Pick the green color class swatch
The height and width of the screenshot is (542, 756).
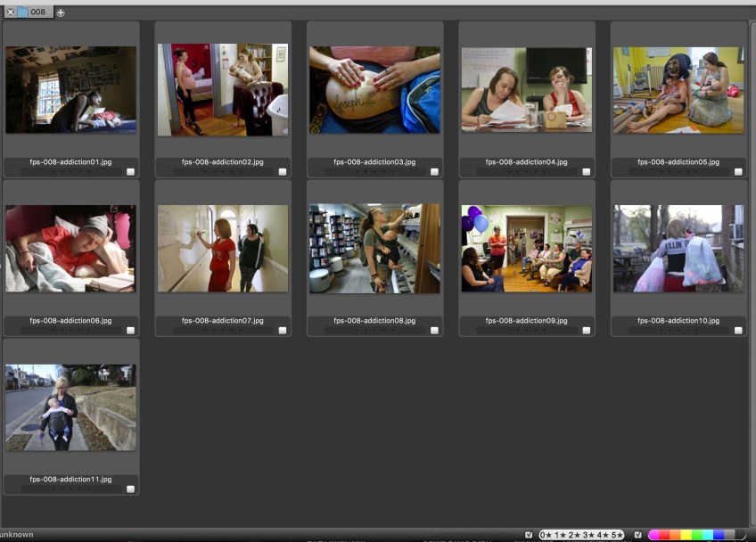click(x=698, y=535)
